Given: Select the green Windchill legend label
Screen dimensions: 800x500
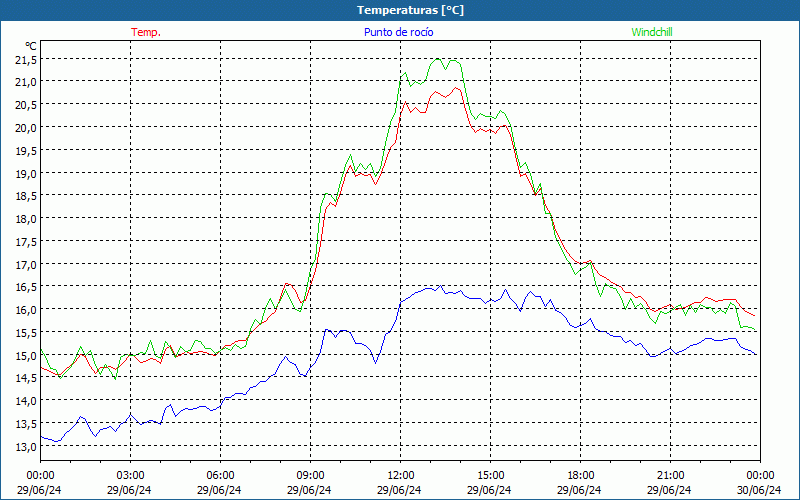Looking at the screenshot, I should pyautogui.click(x=652, y=32).
